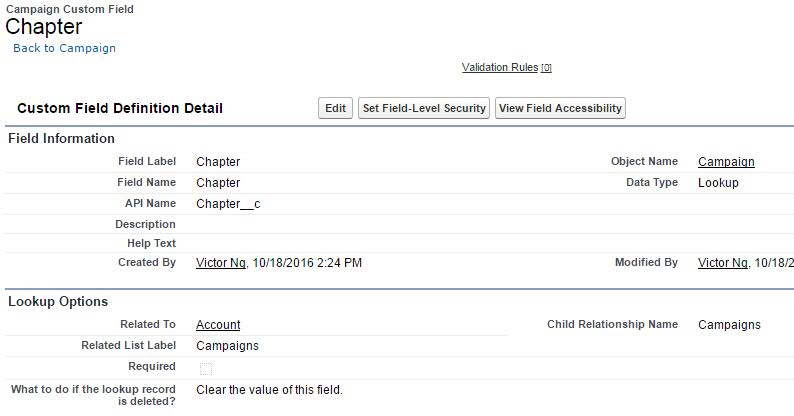Click the Field Information section header

click(x=61, y=139)
